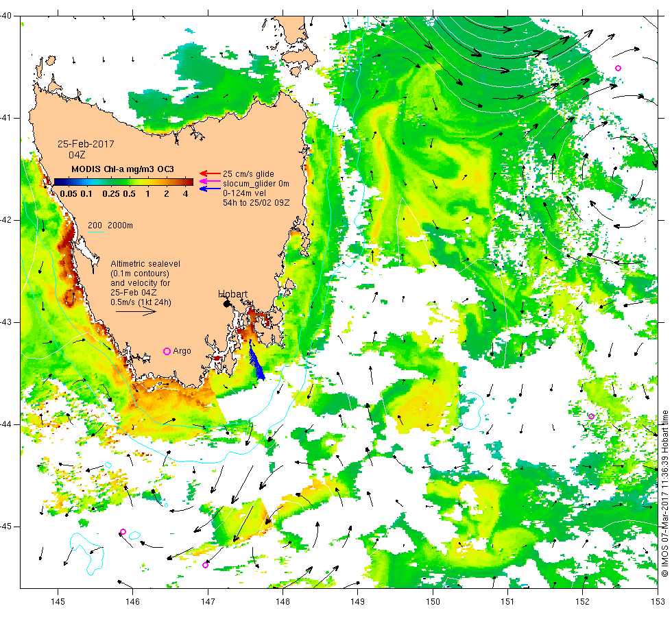This screenshot has height=617, width=672.
Task: Click the "0-124m vel" legend text
Action: (244, 193)
